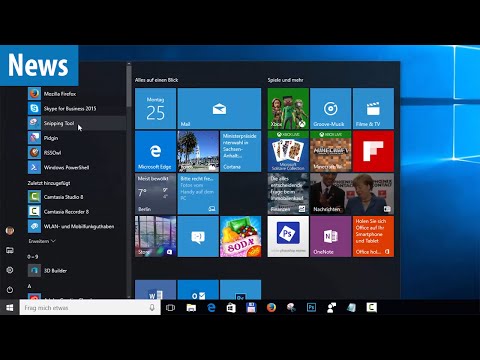Click the Windows Start button

10,307
